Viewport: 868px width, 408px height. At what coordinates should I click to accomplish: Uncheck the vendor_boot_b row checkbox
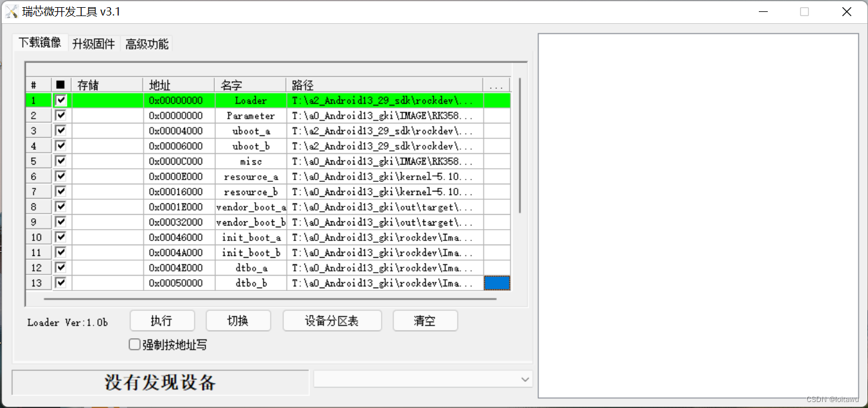click(61, 222)
